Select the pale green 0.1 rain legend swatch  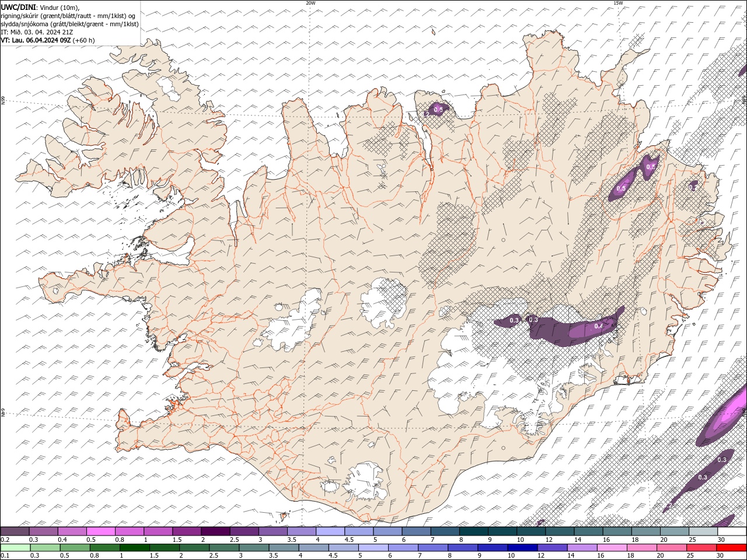(x=16, y=548)
